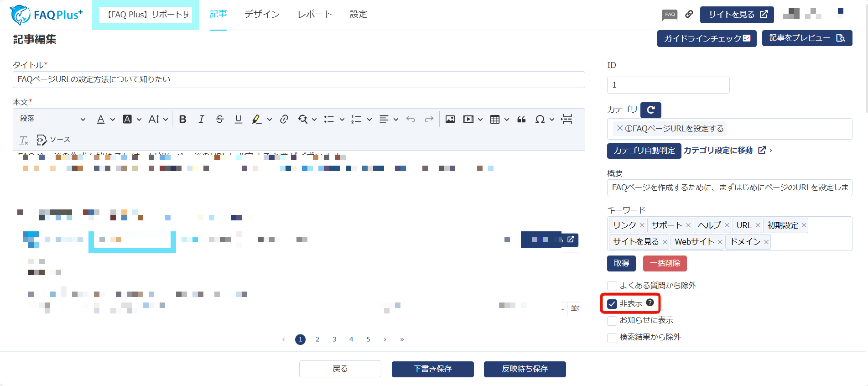Insert an image into the article
The width and height of the screenshot is (868, 386).
pos(450,119)
